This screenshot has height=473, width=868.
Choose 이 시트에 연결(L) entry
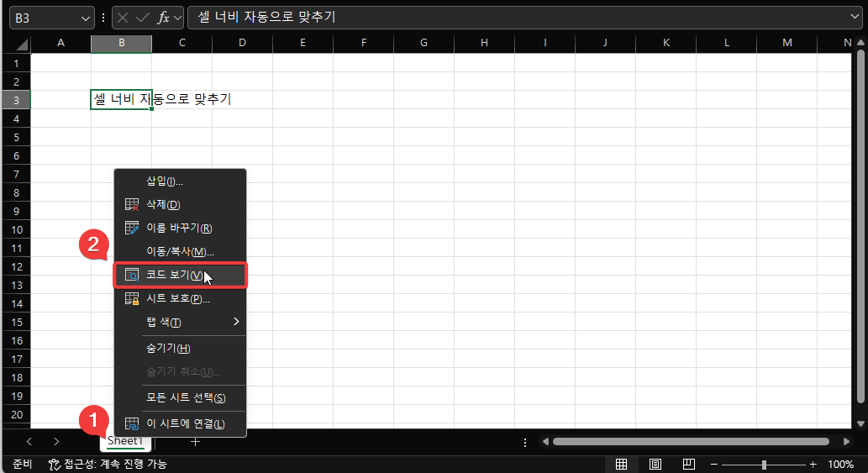coord(180,423)
